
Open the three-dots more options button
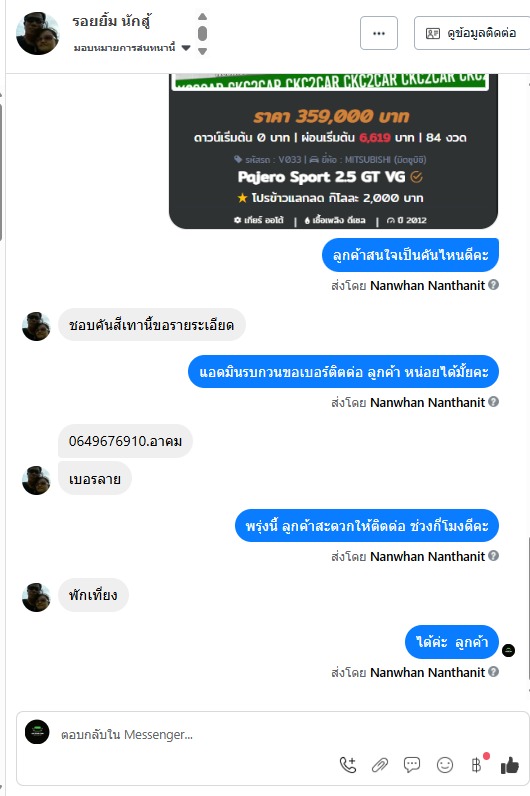[x=379, y=33]
